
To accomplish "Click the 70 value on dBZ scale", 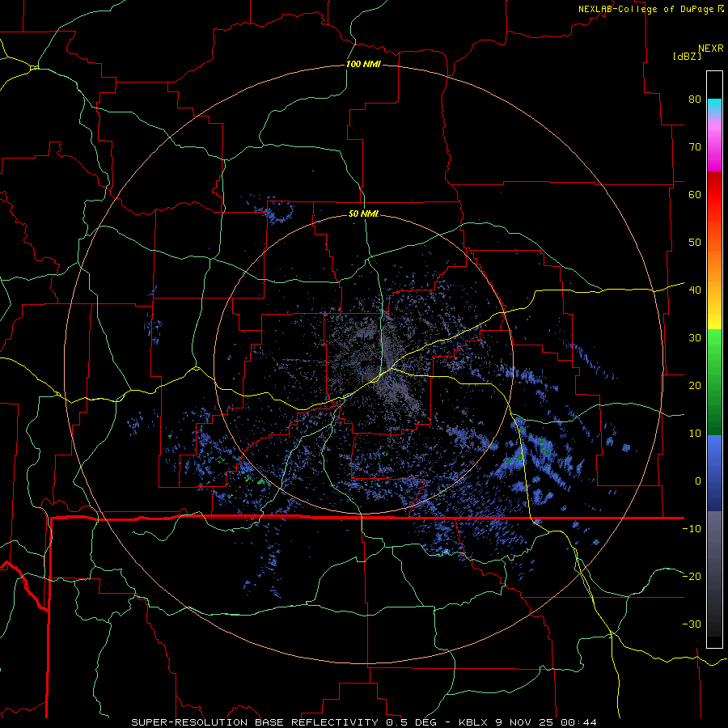I will [x=695, y=146].
